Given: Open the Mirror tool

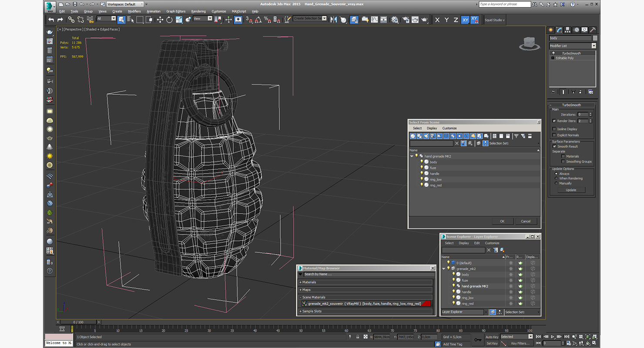Looking at the screenshot, I should tap(334, 20).
